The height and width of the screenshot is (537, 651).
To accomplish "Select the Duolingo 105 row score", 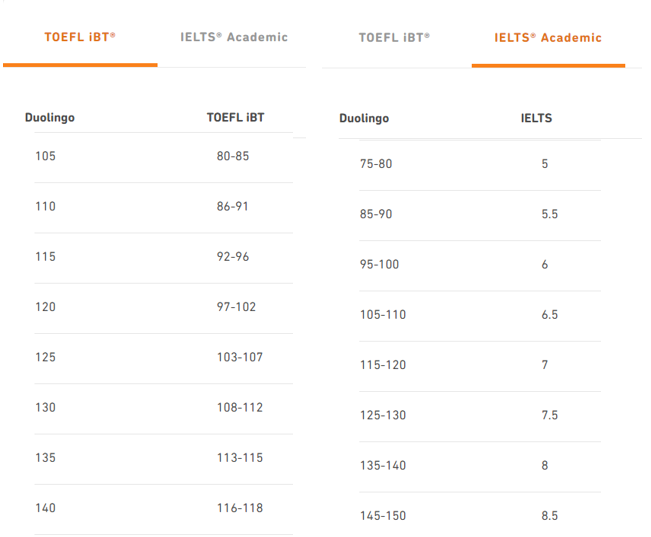I will pos(46,156).
